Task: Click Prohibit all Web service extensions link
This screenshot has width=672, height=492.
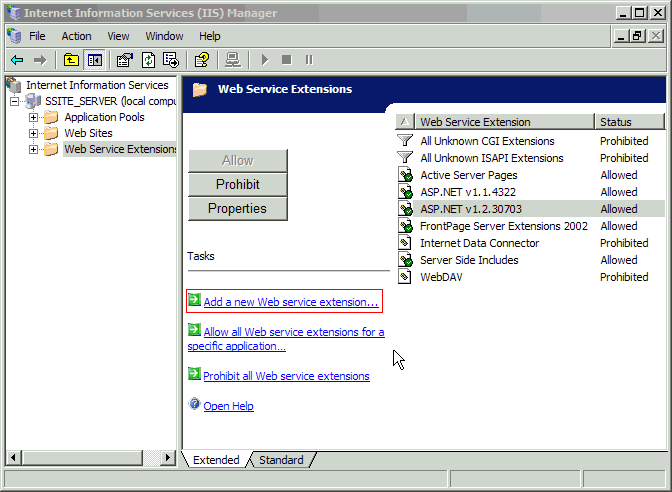Action: point(286,376)
